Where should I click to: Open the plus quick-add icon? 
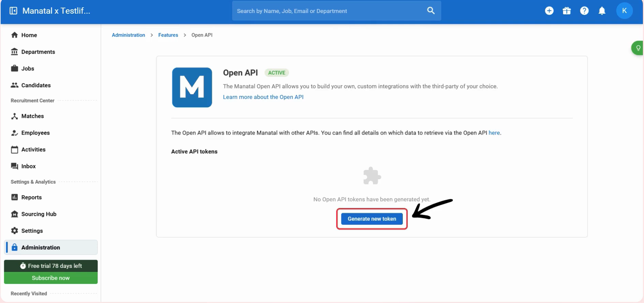(549, 11)
